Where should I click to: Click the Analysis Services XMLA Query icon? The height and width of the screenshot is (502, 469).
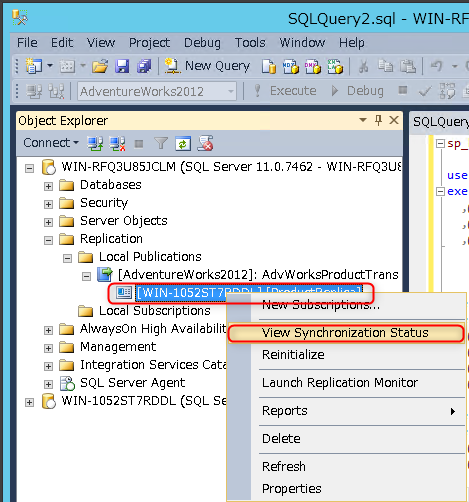point(335,66)
